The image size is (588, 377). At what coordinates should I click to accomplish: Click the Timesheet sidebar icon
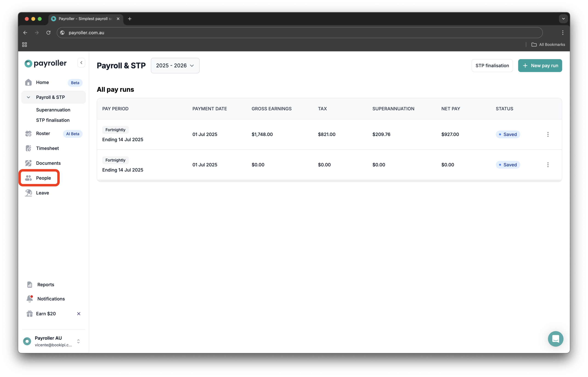pyautogui.click(x=28, y=148)
